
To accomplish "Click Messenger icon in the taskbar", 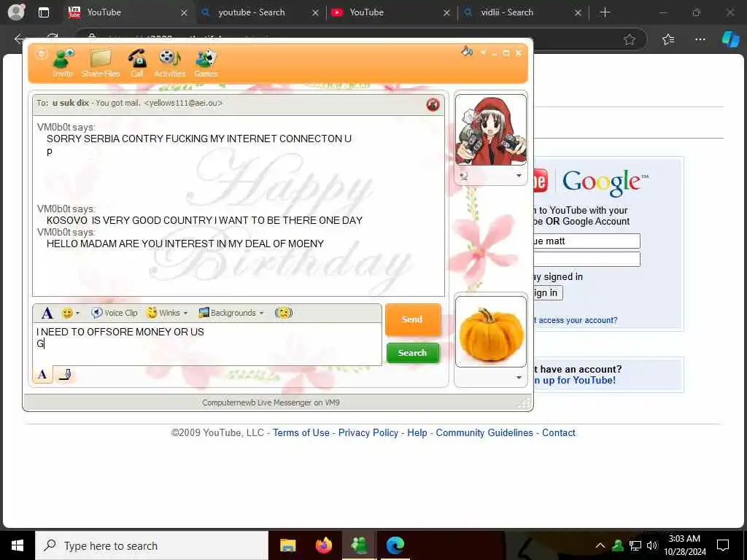I will [360, 545].
